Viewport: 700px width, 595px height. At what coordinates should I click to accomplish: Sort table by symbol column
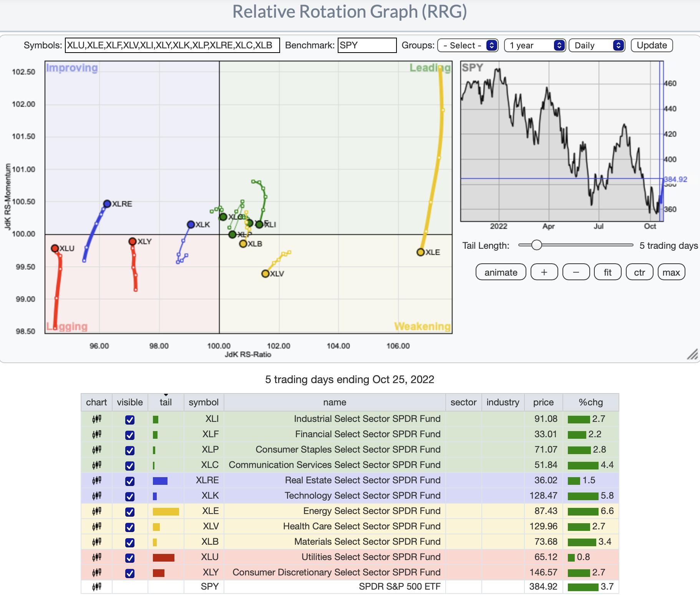pyautogui.click(x=204, y=402)
